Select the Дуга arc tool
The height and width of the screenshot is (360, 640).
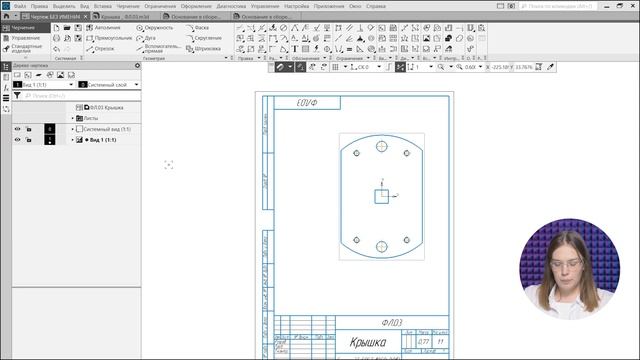click(146, 38)
